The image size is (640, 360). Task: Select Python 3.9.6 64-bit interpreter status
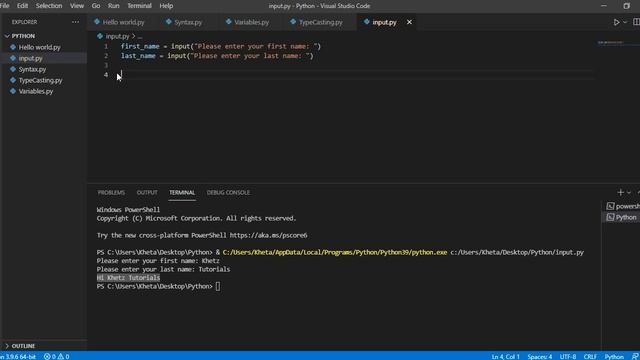(x=18, y=356)
